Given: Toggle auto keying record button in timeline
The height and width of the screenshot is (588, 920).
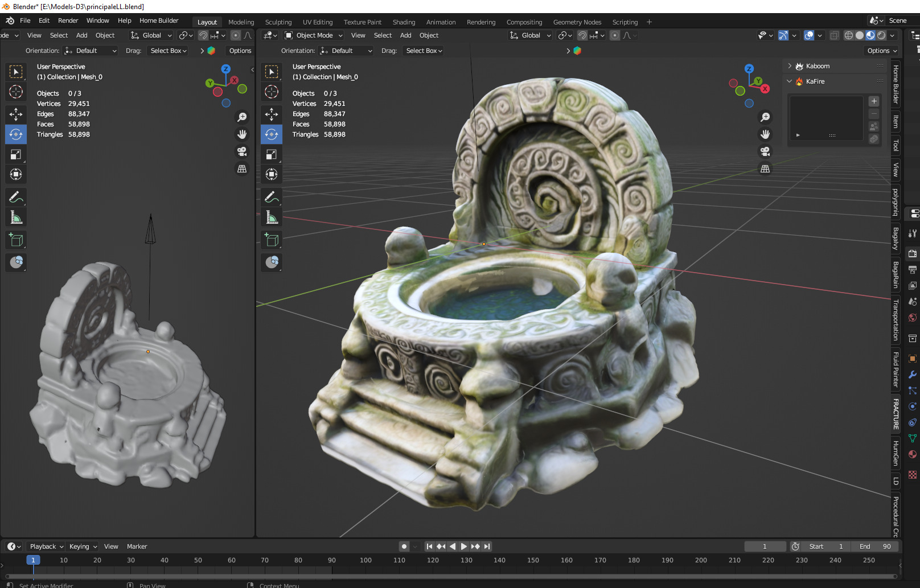Looking at the screenshot, I should (404, 546).
